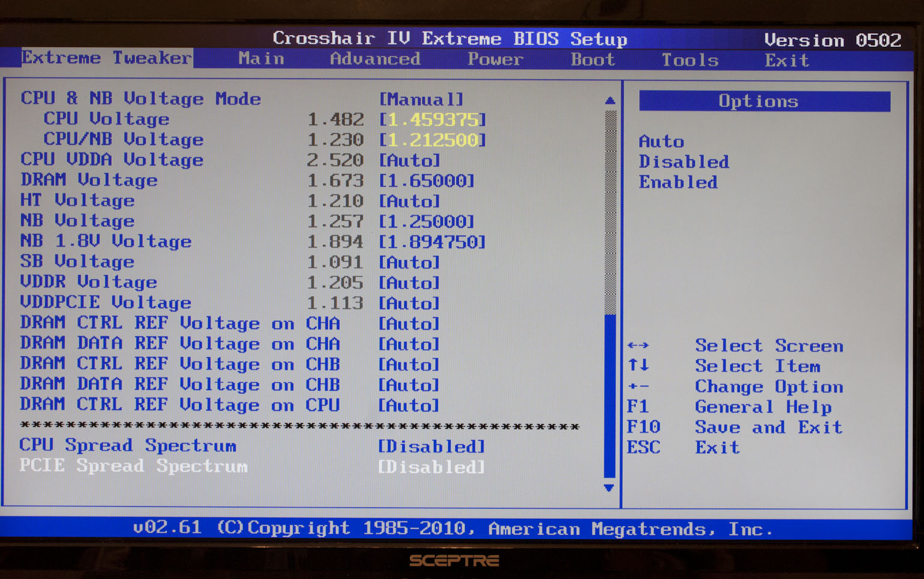
Task: Change CPU VDDA Voltage Auto setting
Action: coord(409,161)
